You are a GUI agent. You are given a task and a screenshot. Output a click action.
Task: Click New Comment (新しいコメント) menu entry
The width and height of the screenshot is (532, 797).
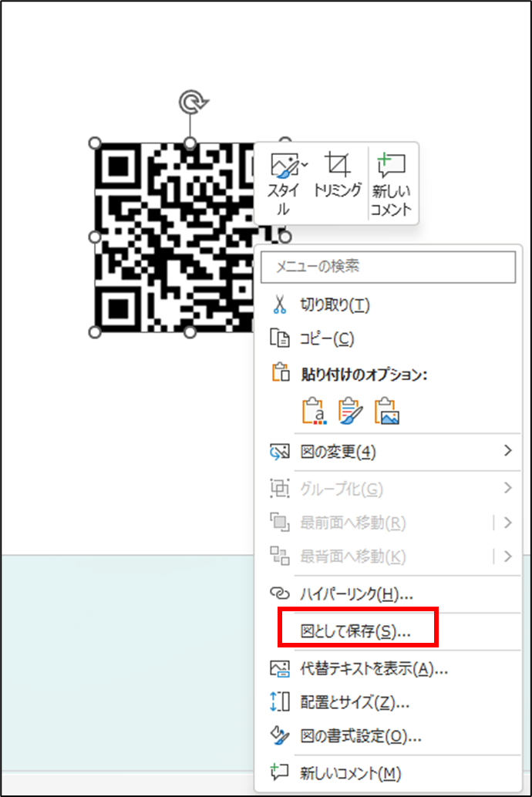pyautogui.click(x=350, y=773)
